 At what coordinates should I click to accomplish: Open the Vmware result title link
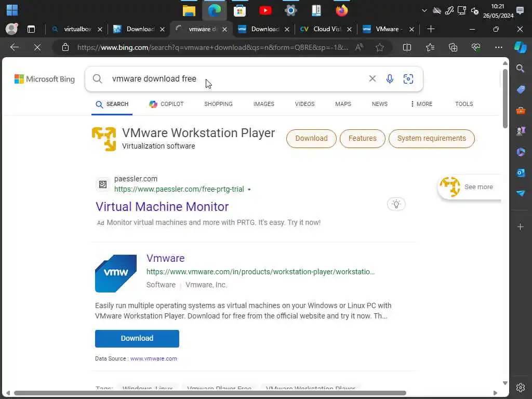[166, 258]
